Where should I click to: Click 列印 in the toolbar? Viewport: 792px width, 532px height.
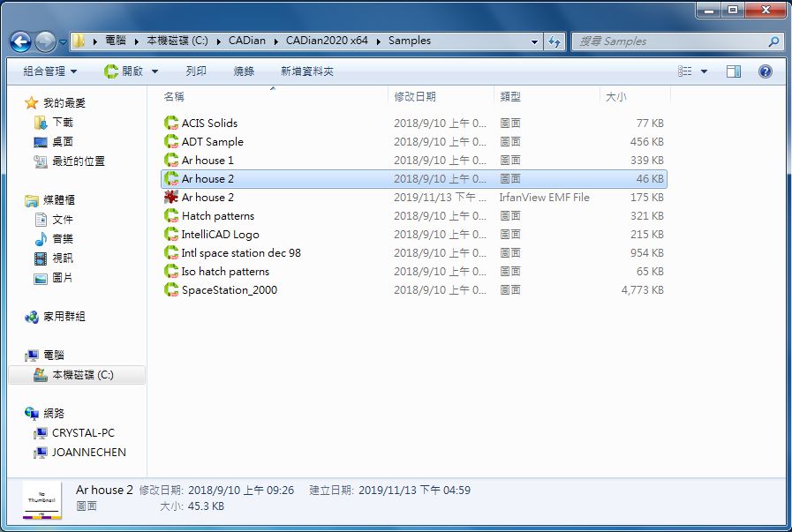[x=196, y=71]
